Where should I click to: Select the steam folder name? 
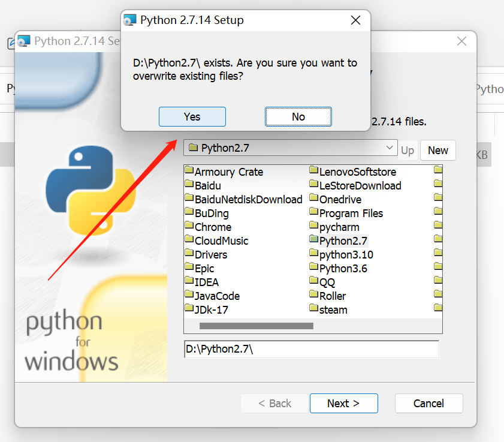pos(333,311)
